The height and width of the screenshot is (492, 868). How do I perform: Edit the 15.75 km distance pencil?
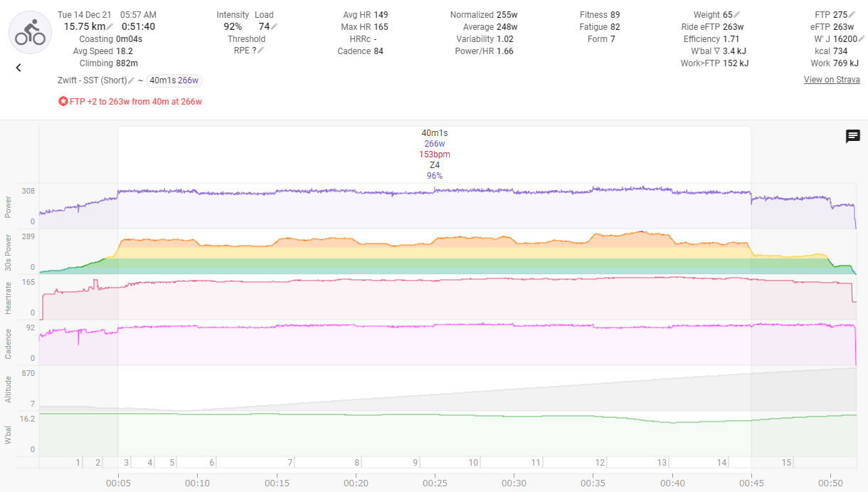click(x=110, y=27)
